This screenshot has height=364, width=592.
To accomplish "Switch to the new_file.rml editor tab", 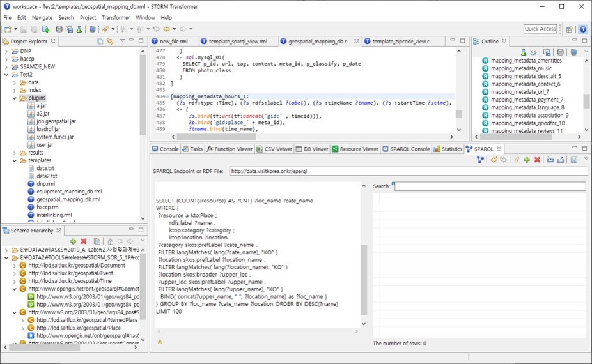I will pyautogui.click(x=174, y=41).
